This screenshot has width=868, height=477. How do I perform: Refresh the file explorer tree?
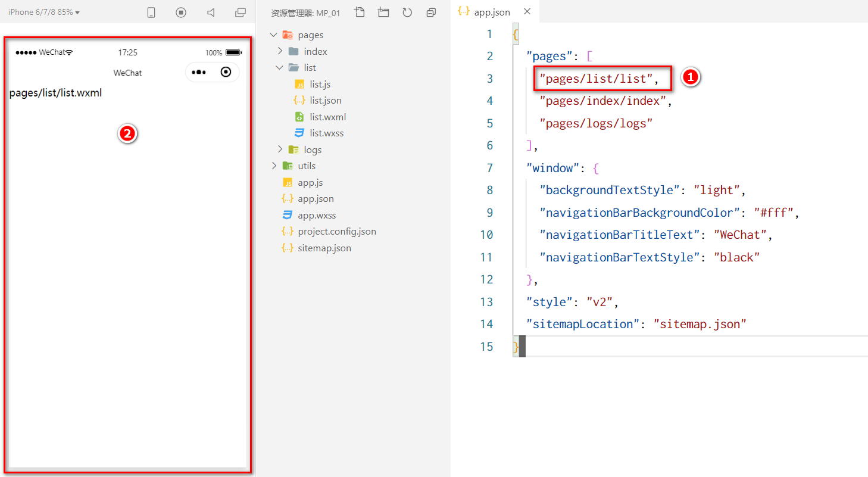[407, 13]
